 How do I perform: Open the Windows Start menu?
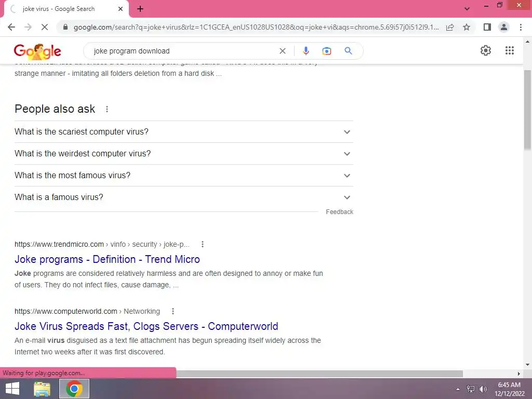coord(12,389)
